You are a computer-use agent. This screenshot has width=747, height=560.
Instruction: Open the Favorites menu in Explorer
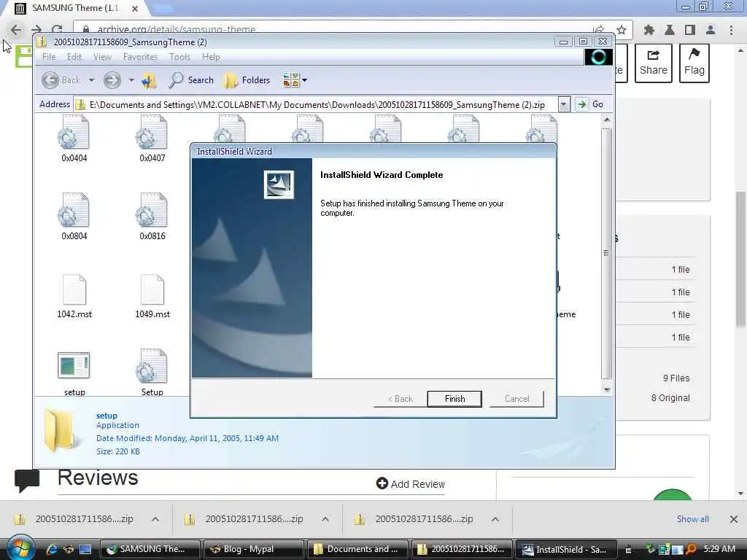(140, 57)
